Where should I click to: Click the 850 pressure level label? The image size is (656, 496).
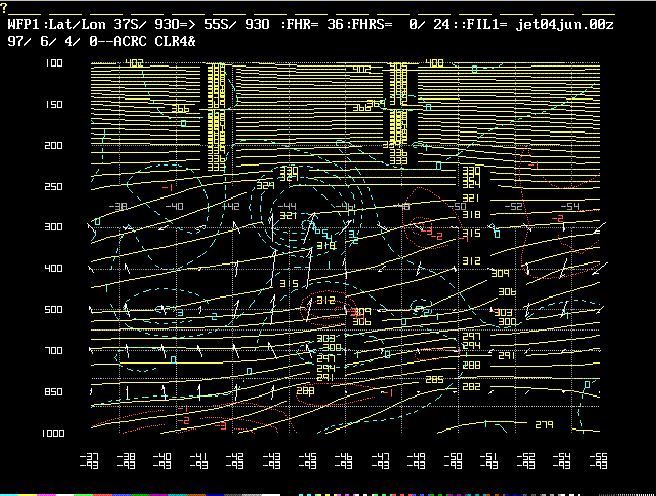pos(54,391)
